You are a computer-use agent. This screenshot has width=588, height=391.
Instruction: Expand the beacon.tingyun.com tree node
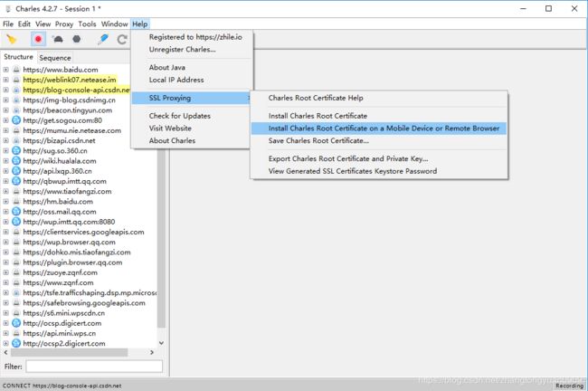[6, 110]
